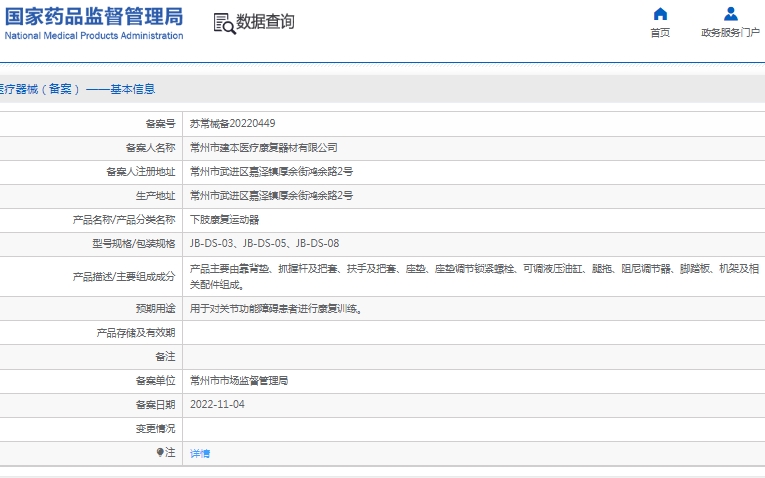
Task: Click the 生产地址 address value
Action: [x=271, y=196]
